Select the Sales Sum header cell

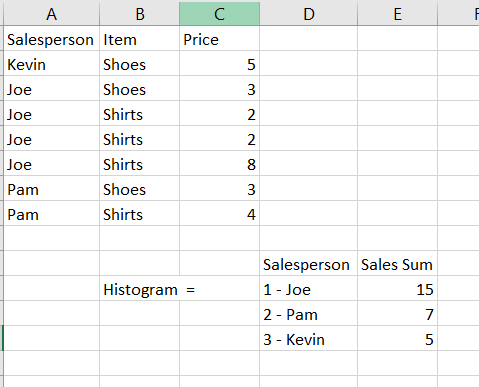[x=397, y=263]
